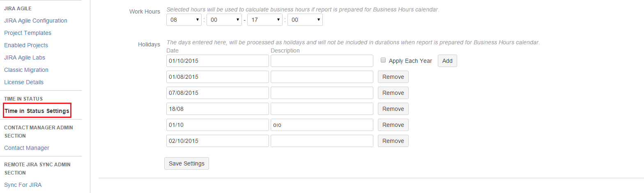644x193 pixels.
Task: Enable the Apply Each Year checkbox
Action: [x=383, y=60]
